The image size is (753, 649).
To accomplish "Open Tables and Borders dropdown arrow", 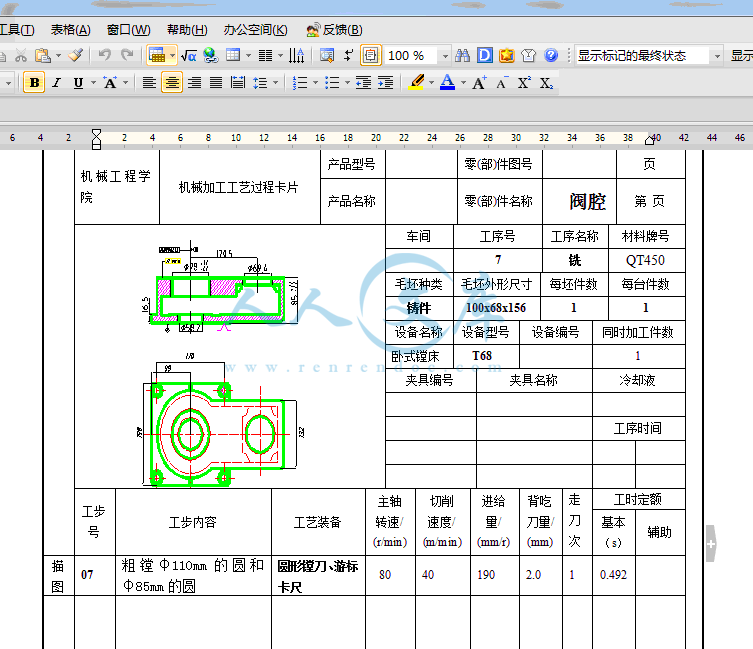I will point(172,56).
